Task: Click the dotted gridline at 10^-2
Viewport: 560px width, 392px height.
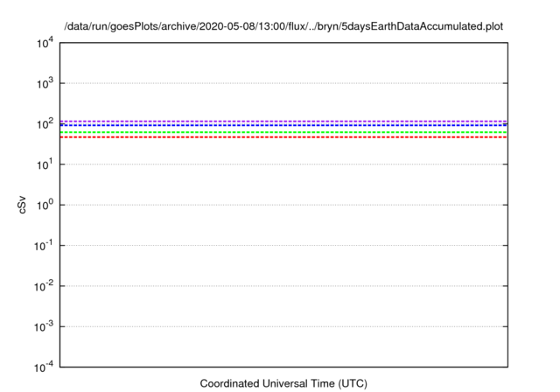Action: [283, 286]
